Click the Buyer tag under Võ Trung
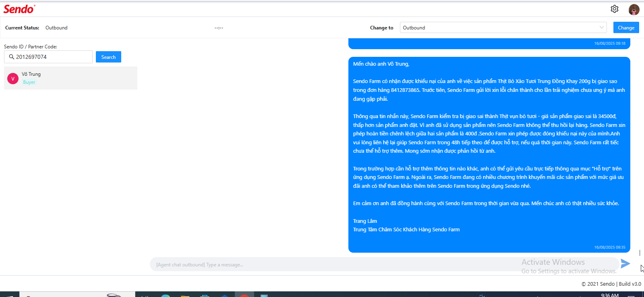The width and height of the screenshot is (644, 297). [x=29, y=82]
